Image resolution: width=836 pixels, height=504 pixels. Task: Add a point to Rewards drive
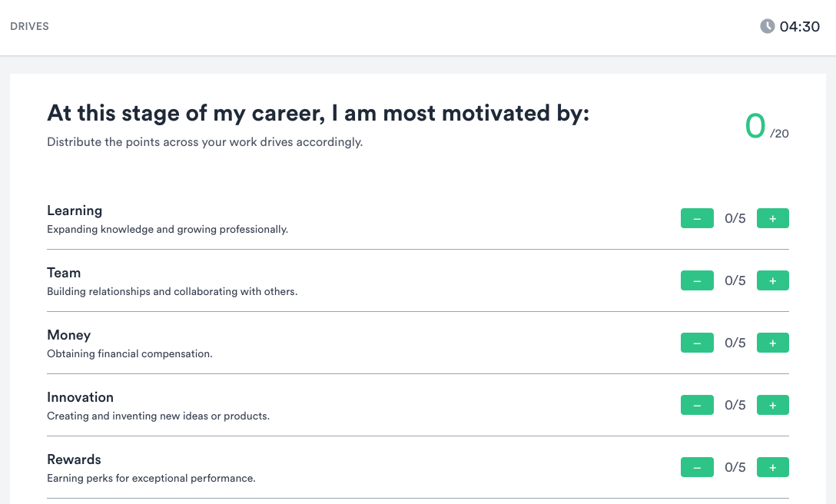pyautogui.click(x=772, y=467)
